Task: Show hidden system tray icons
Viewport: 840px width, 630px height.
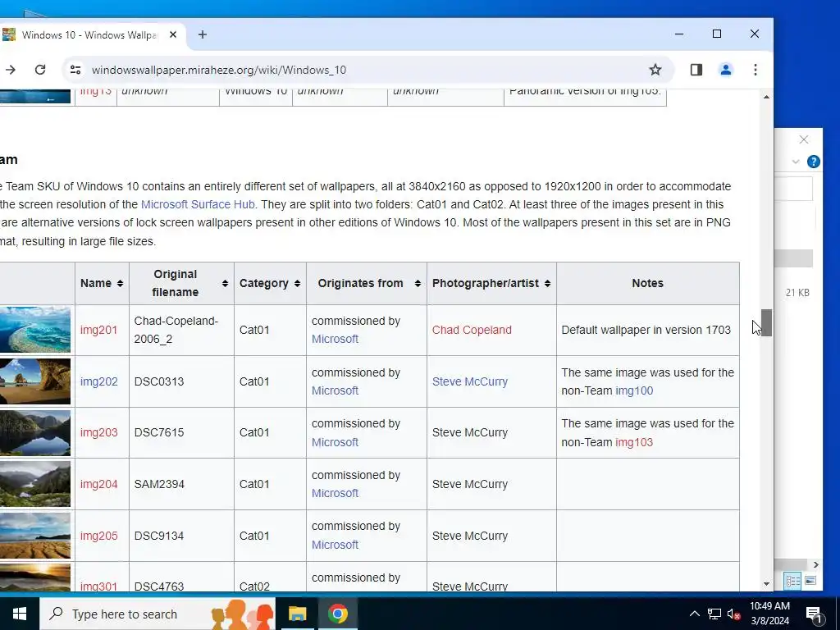Action: point(694,614)
